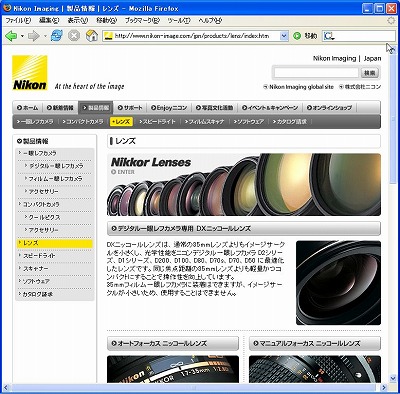Go back with the green Back arrow

(x=11, y=36)
